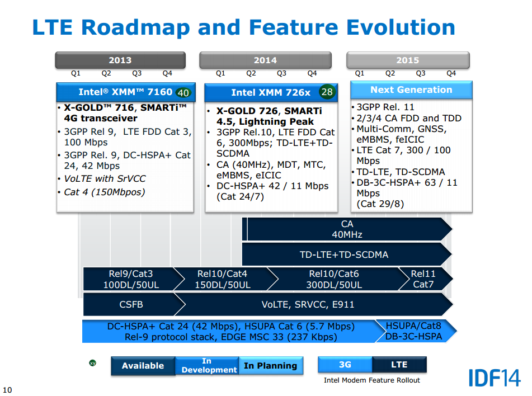Select the 2013 year header

(120, 60)
